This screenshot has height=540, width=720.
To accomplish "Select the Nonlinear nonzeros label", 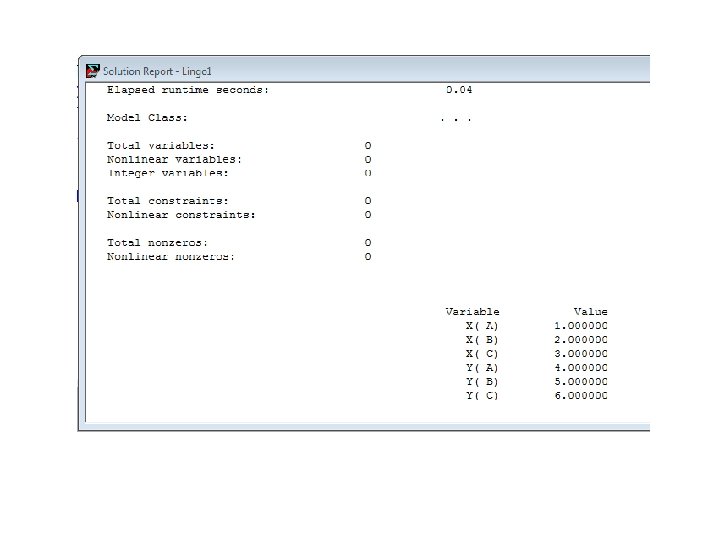I will click(x=171, y=256).
